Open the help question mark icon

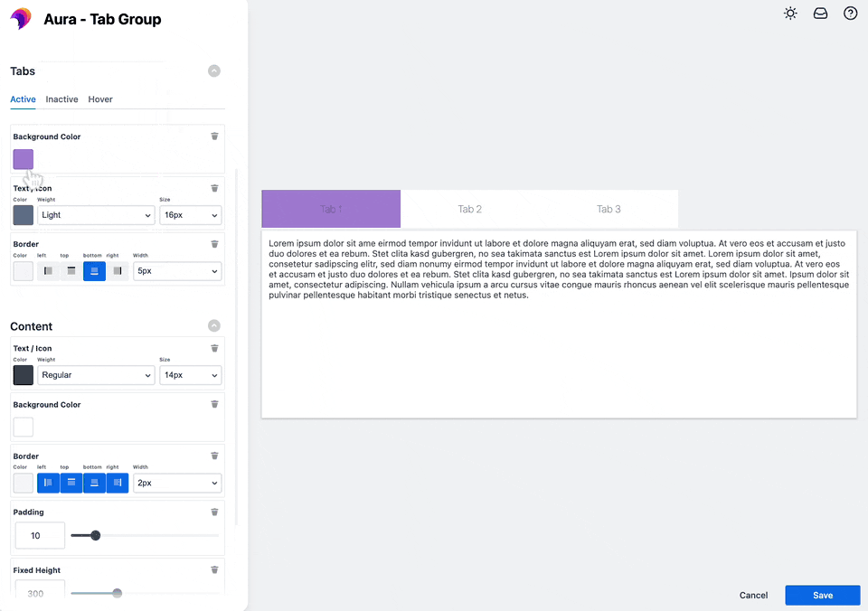pyautogui.click(x=850, y=14)
